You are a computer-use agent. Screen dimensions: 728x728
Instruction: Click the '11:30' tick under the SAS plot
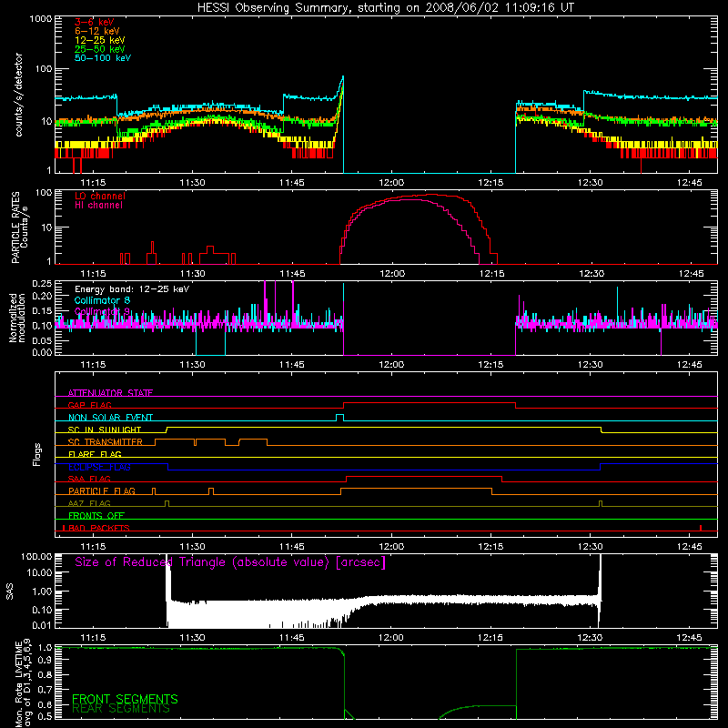[x=192, y=638]
